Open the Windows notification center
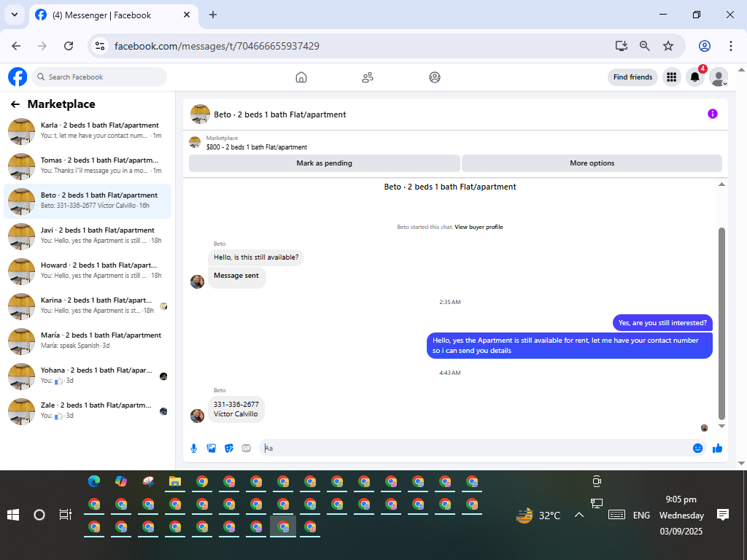 pyautogui.click(x=723, y=515)
